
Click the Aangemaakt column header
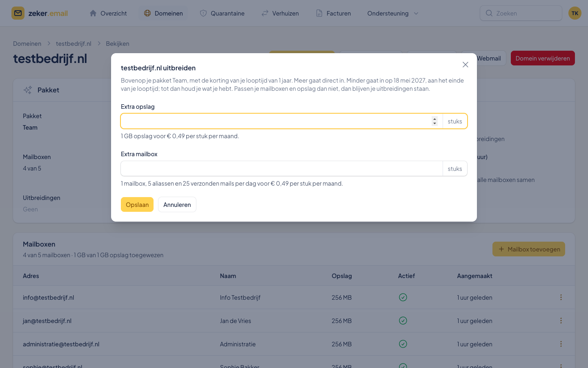[x=474, y=276]
